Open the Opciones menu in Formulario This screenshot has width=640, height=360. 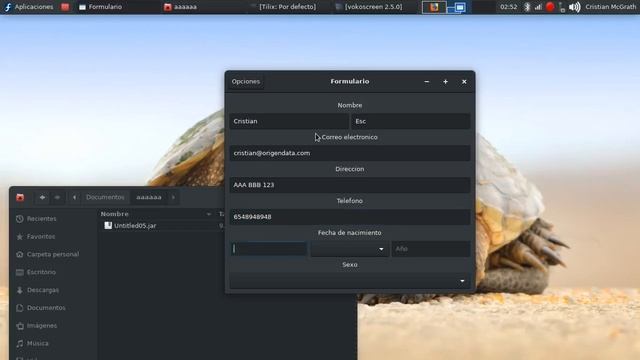[x=246, y=82]
